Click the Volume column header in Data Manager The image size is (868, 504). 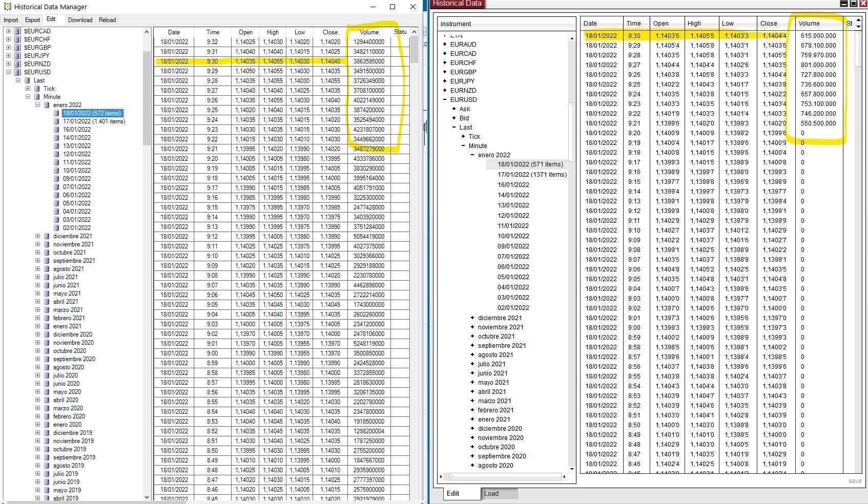click(x=369, y=32)
